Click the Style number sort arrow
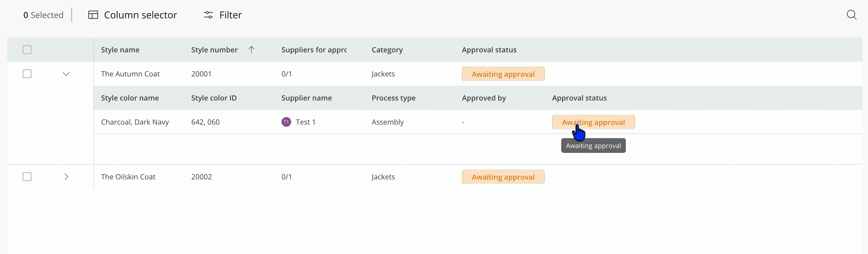The height and width of the screenshot is (254, 868). (251, 50)
